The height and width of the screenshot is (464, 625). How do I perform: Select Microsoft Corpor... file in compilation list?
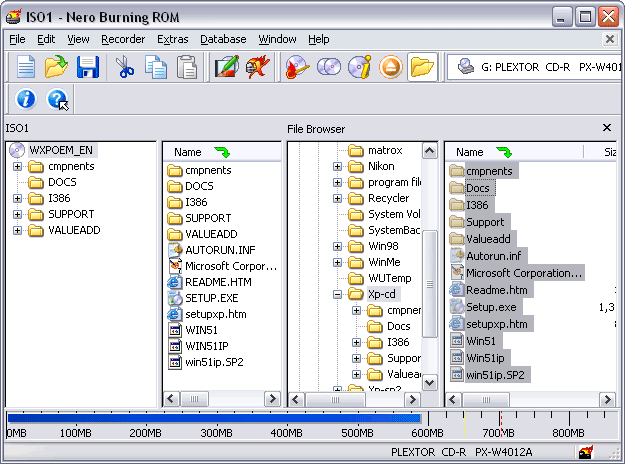point(231,266)
